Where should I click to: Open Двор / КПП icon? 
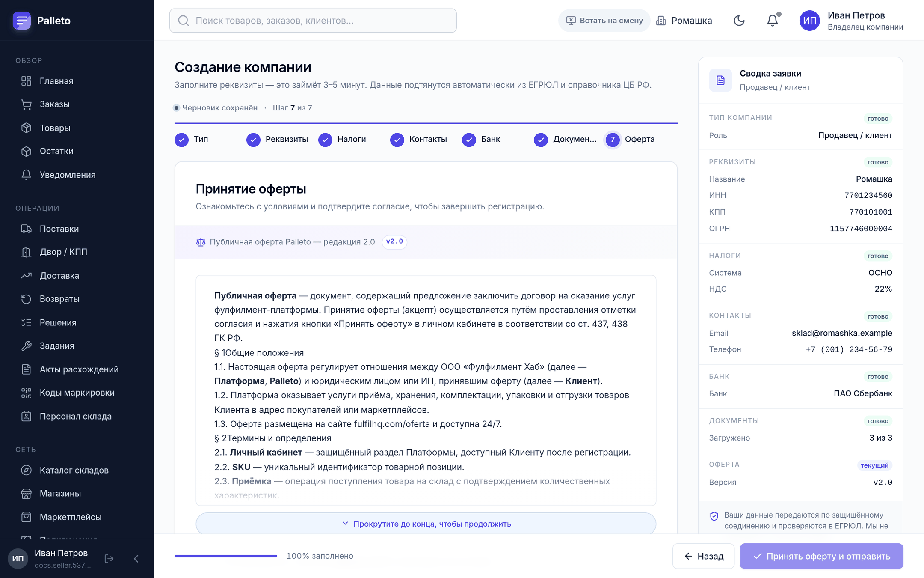[x=27, y=252]
